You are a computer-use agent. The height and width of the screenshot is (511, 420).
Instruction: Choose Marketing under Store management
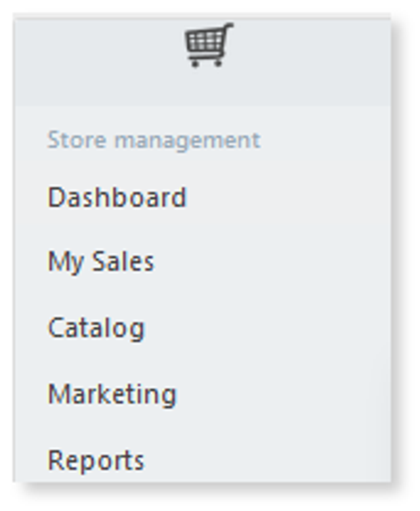pyautogui.click(x=112, y=395)
